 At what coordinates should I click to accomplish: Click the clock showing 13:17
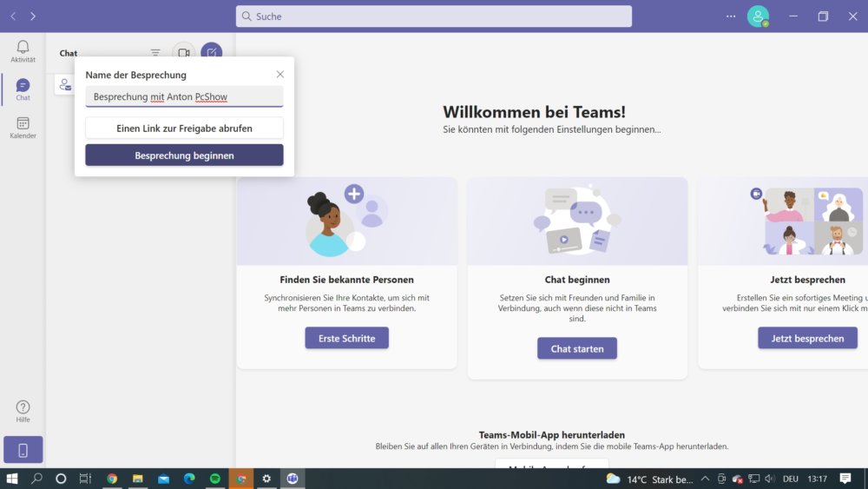click(817, 479)
